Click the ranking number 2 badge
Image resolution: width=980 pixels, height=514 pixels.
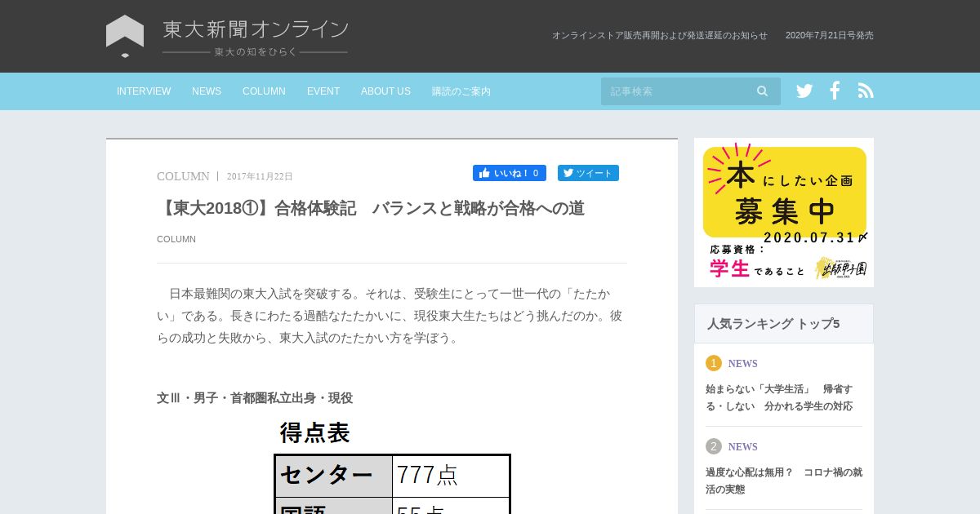click(x=714, y=446)
